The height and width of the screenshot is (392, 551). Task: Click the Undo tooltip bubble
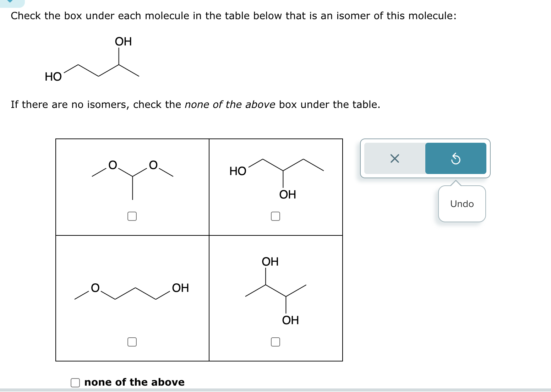tap(462, 204)
